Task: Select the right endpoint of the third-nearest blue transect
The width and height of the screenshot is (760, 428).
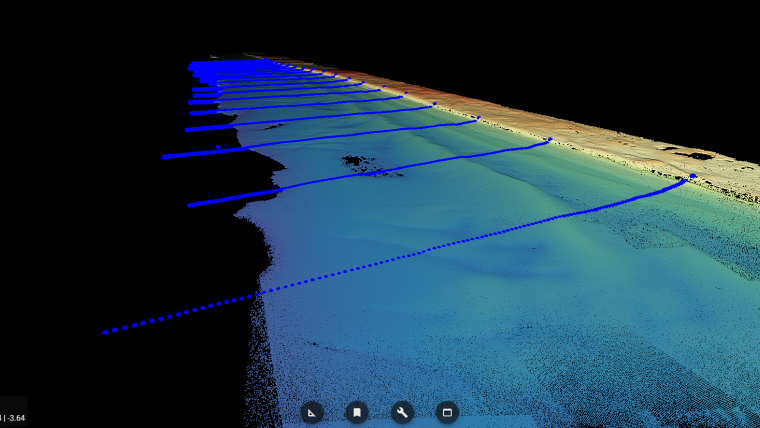Action: pos(478,118)
